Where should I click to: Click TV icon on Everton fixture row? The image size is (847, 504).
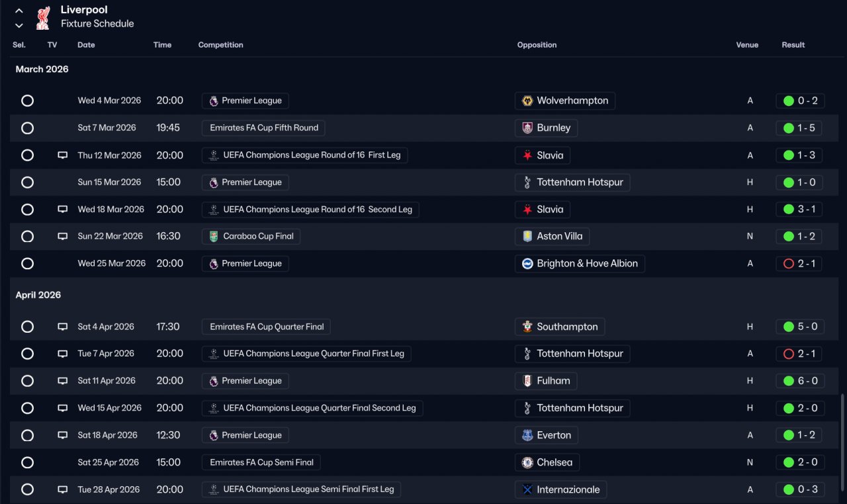tap(63, 436)
